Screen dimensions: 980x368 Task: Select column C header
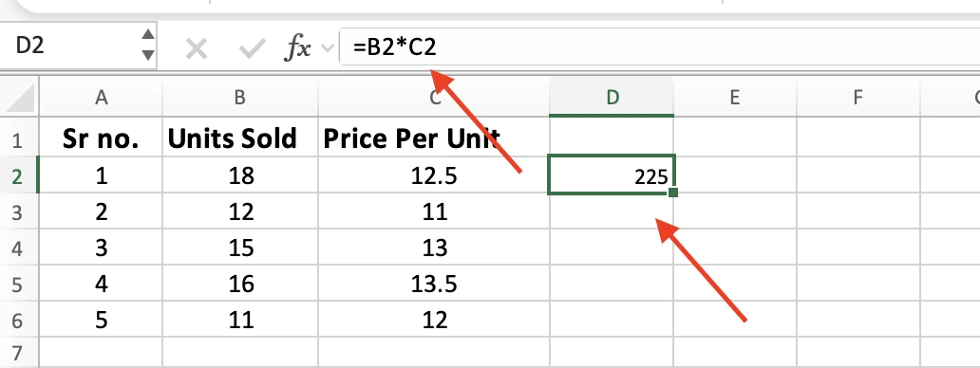(x=434, y=97)
